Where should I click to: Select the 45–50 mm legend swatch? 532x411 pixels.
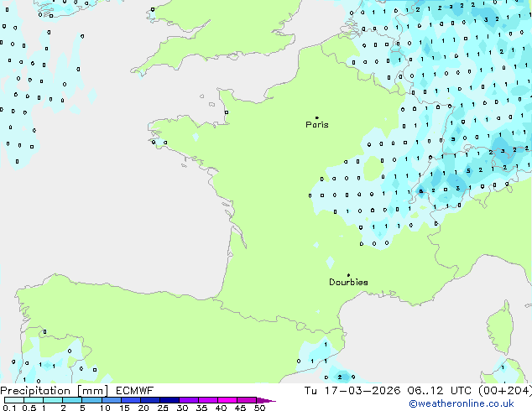247,400
